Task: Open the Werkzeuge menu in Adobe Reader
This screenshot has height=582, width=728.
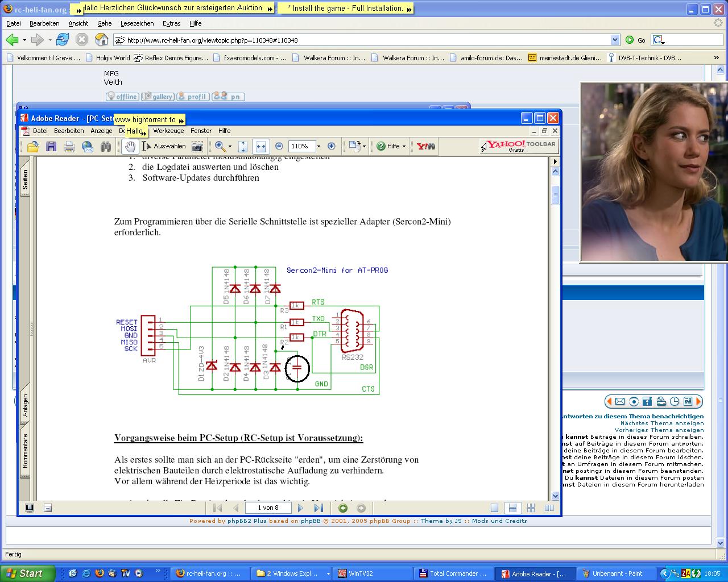Action: click(x=168, y=131)
